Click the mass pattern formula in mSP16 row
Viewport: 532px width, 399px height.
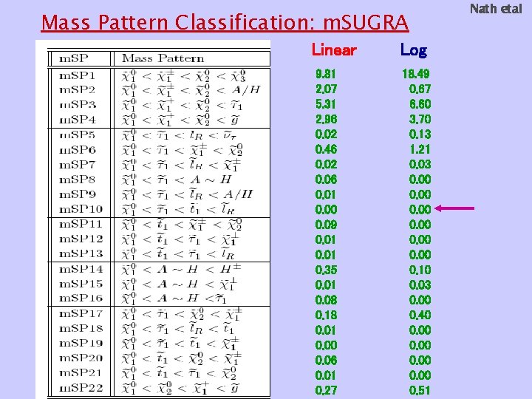174,299
